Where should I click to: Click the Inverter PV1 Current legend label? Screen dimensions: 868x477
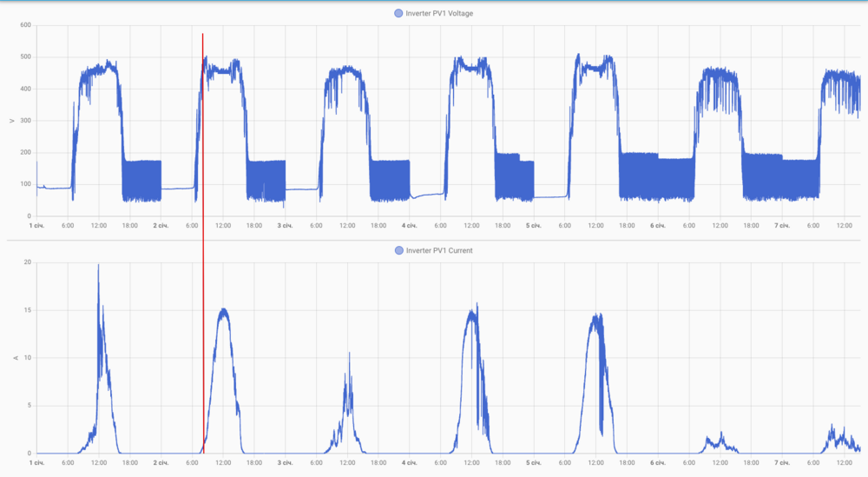pyautogui.click(x=439, y=250)
